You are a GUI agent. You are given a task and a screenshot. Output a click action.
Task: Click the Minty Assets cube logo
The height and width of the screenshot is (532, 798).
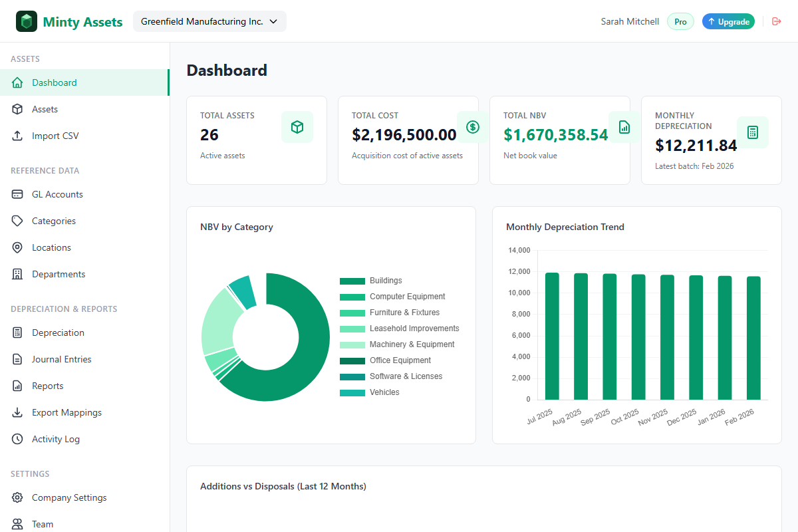(x=27, y=21)
